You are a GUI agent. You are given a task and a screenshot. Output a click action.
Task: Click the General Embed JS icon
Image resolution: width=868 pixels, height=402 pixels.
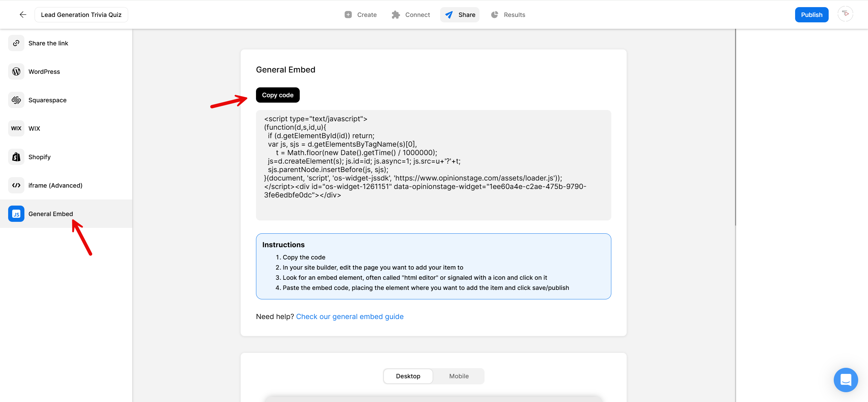tap(16, 214)
